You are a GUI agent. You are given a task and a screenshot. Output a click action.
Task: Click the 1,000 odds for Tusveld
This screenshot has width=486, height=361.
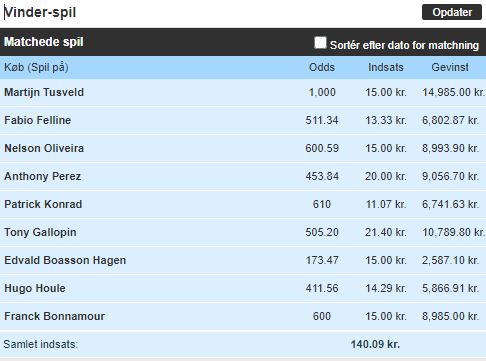(x=322, y=92)
